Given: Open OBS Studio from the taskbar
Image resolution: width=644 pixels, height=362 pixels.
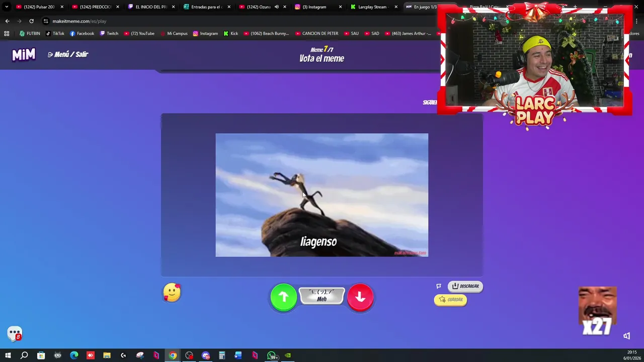Looking at the screenshot, I should [x=189, y=355].
